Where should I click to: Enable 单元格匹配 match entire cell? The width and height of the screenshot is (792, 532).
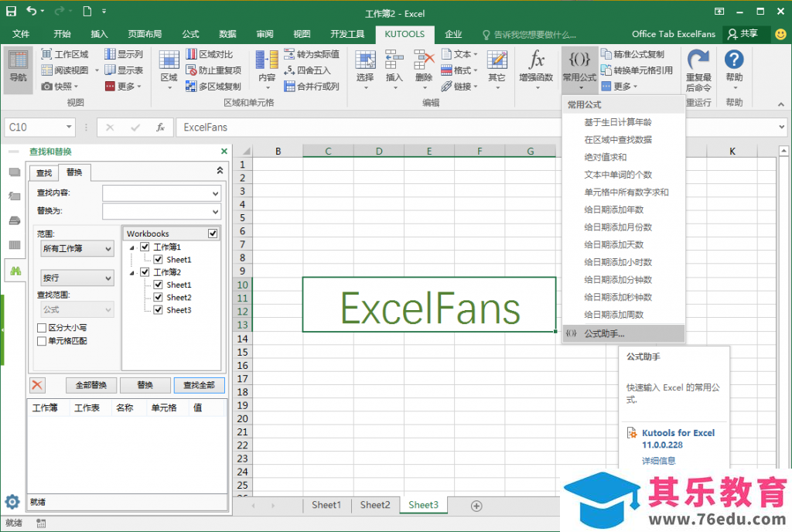(42, 341)
